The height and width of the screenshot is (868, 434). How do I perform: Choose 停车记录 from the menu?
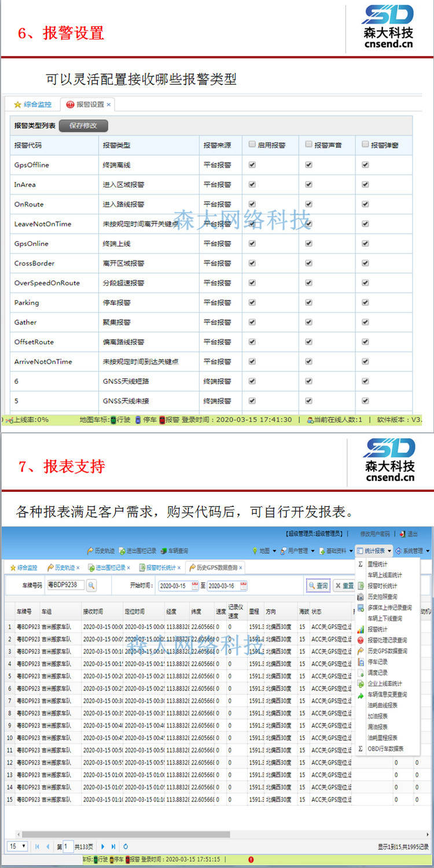[x=377, y=661]
